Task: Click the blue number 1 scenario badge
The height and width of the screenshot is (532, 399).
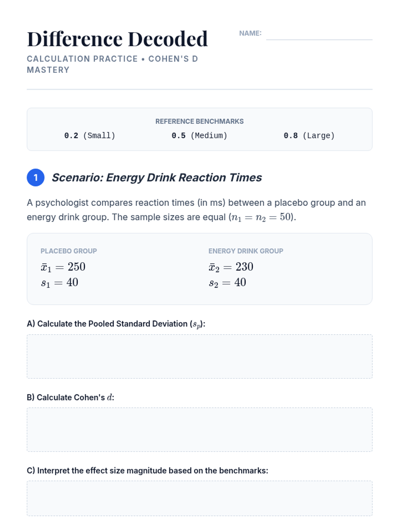Action: pyautogui.click(x=36, y=178)
